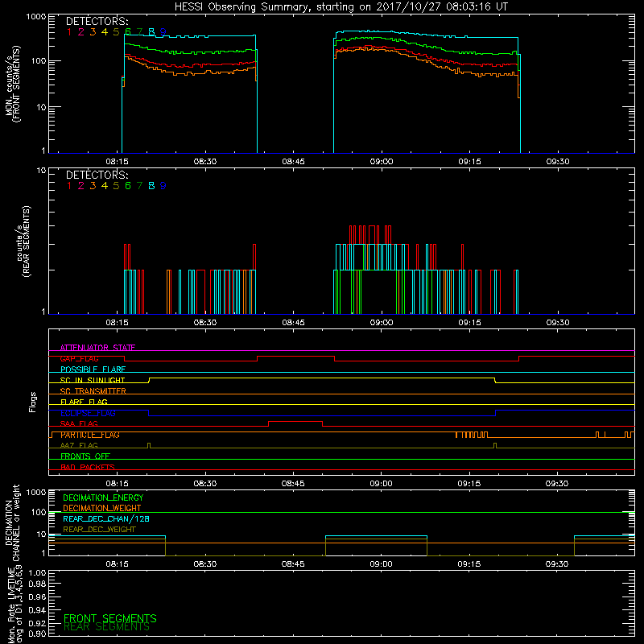Click the 09:15 time label under front segments plot
This screenshot has width=644, height=644.
coord(469,162)
